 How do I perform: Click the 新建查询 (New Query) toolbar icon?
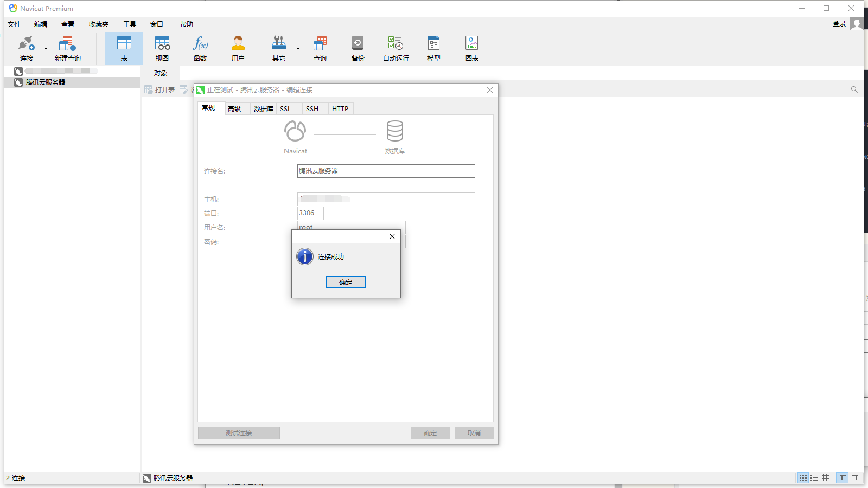[67, 48]
